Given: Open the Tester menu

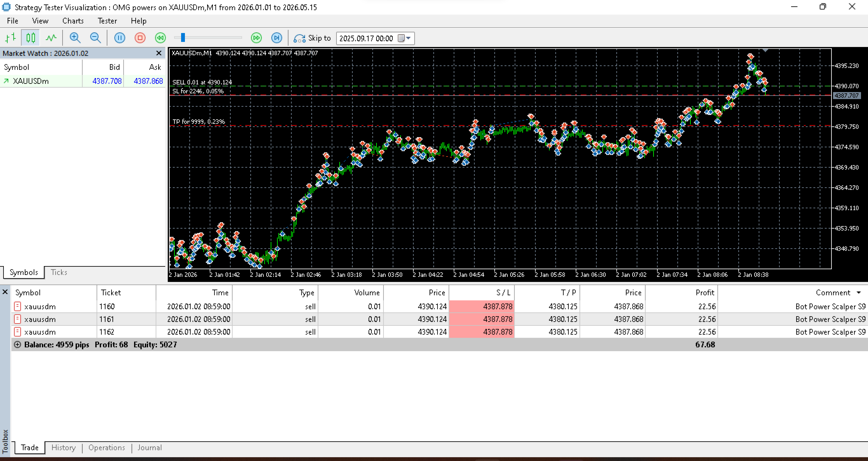Looking at the screenshot, I should (x=107, y=21).
